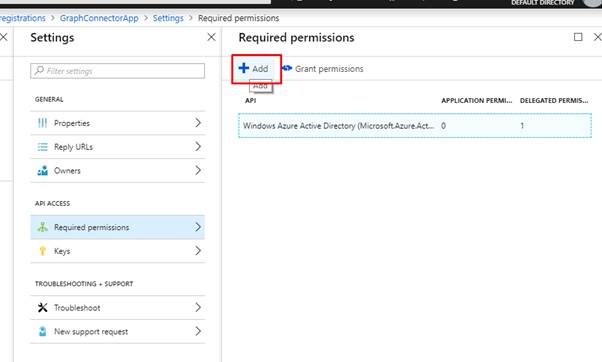Close the Settings blade

(211, 37)
